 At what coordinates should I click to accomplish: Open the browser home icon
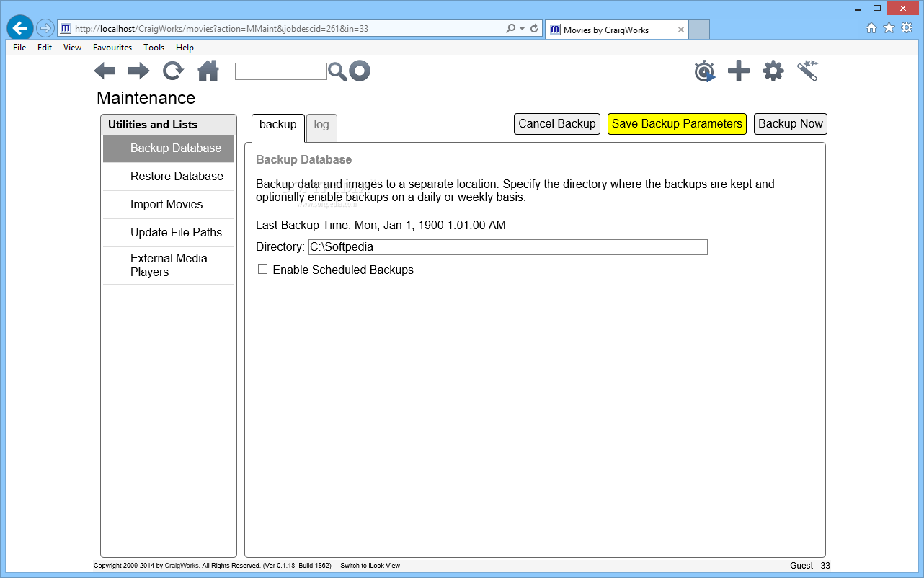click(x=871, y=28)
